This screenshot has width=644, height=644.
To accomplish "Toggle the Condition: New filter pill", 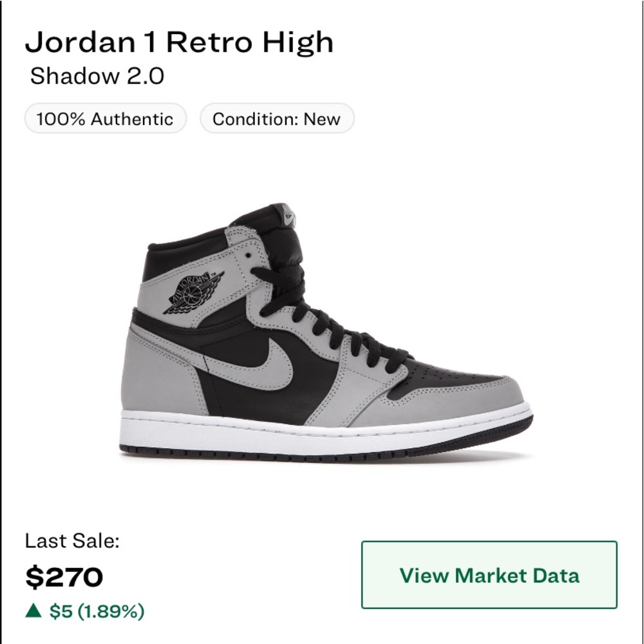I will tap(276, 118).
